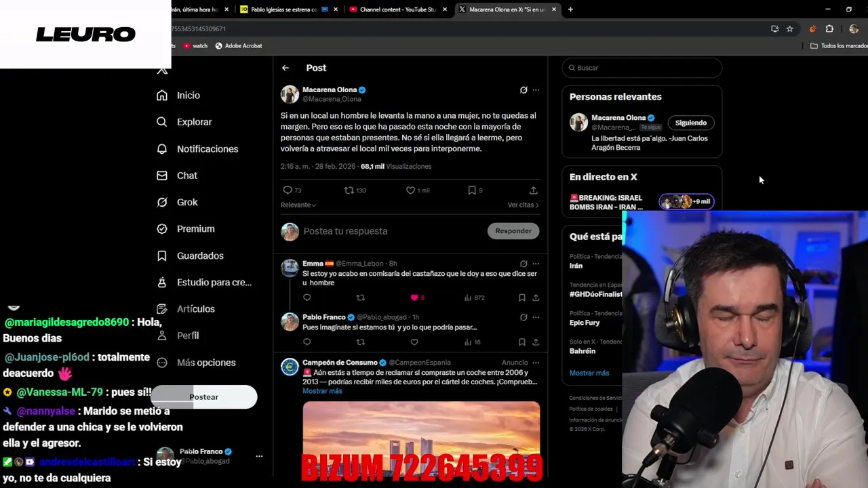Open Todos los marcadores folder
Screen dimensions: 868x488
tap(840, 46)
